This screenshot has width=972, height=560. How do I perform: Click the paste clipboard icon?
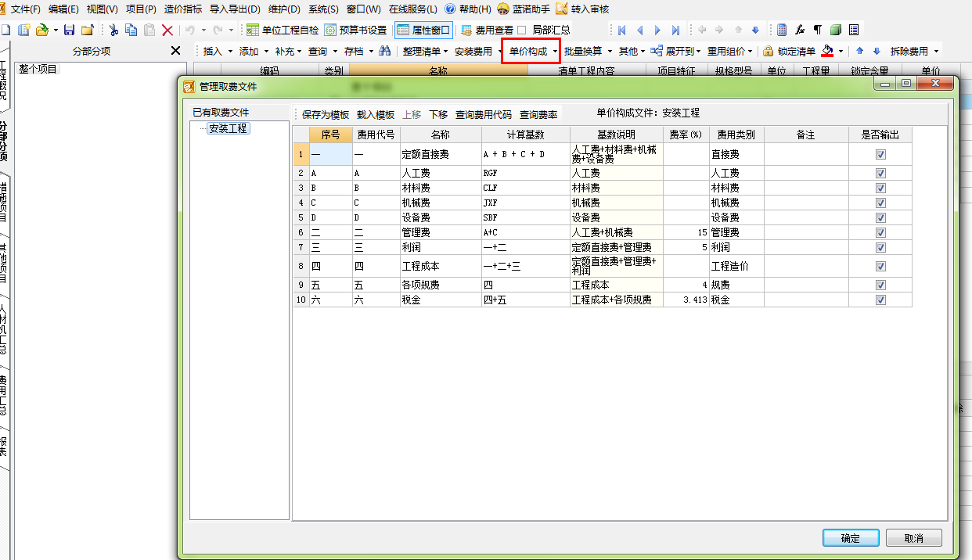(x=149, y=30)
